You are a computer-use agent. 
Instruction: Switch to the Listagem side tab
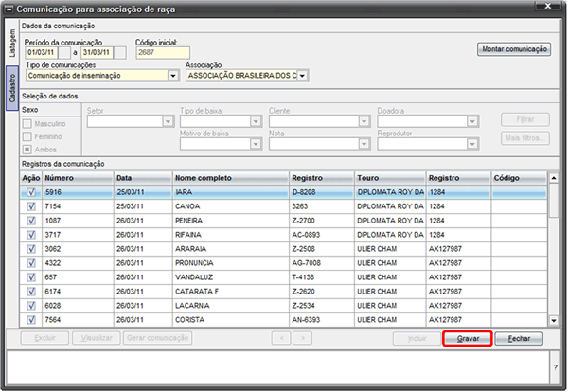click(12, 43)
